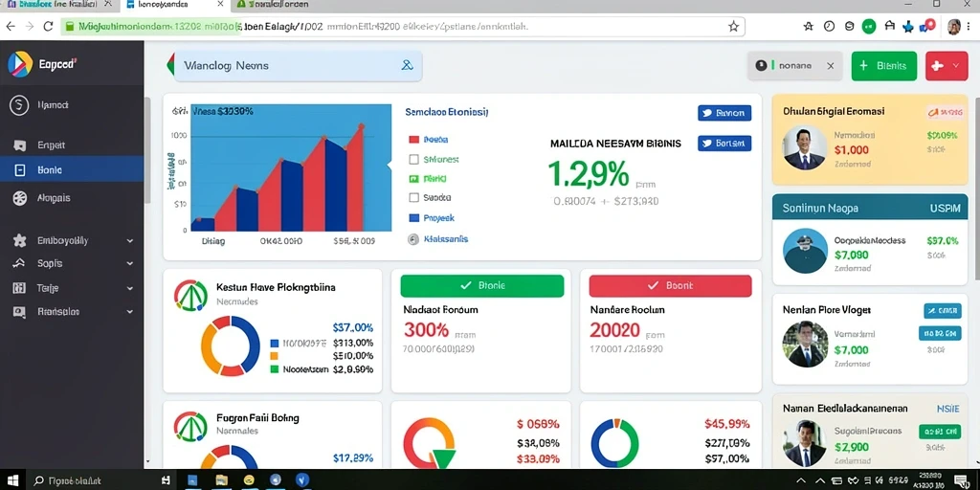
Task: Click the dollar circle icon beside Hamed
Action: point(19,105)
